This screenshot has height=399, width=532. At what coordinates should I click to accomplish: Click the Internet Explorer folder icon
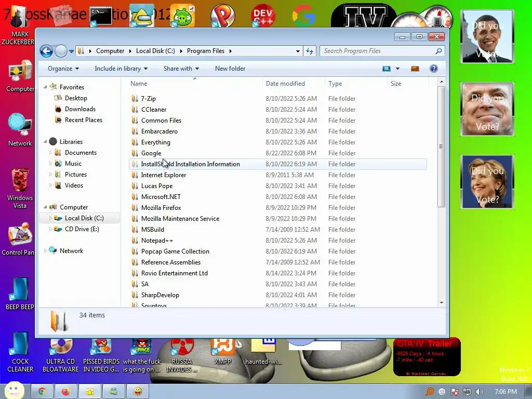point(135,175)
